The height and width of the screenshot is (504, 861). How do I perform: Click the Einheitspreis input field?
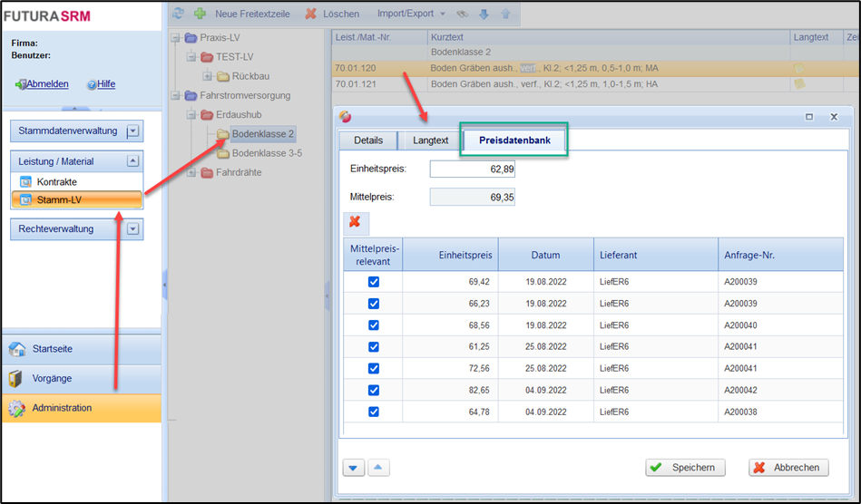[472, 170]
